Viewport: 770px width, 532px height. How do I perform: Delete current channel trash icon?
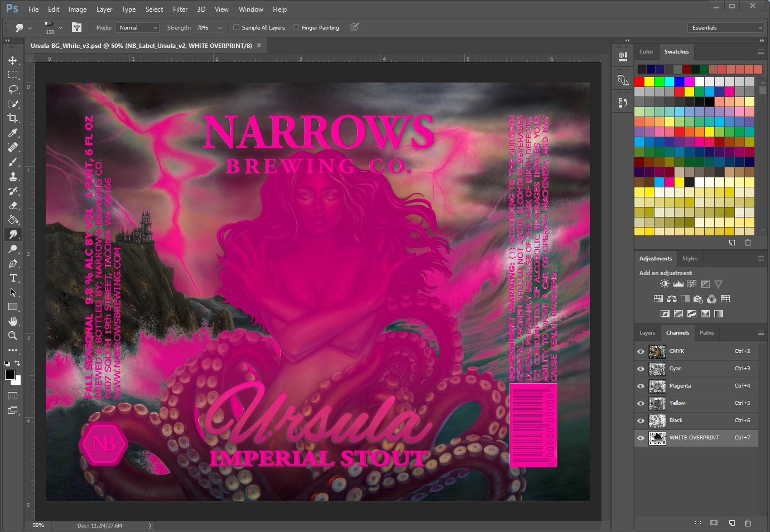[x=748, y=523]
